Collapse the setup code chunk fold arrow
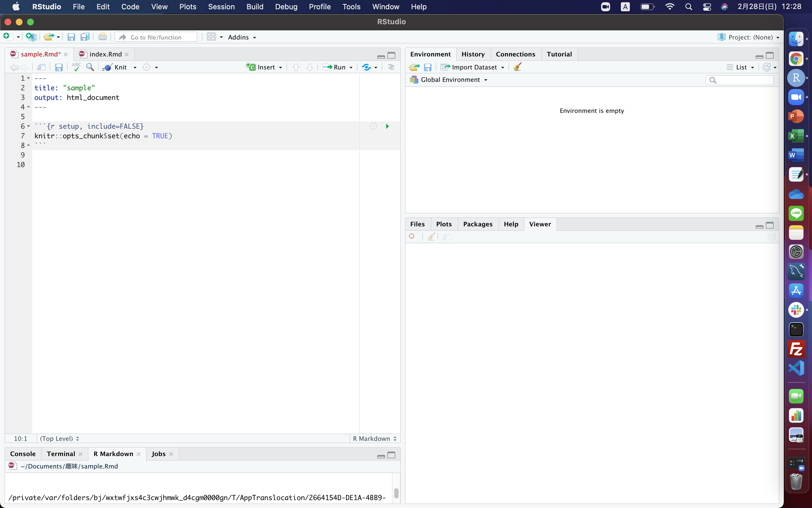 28,126
